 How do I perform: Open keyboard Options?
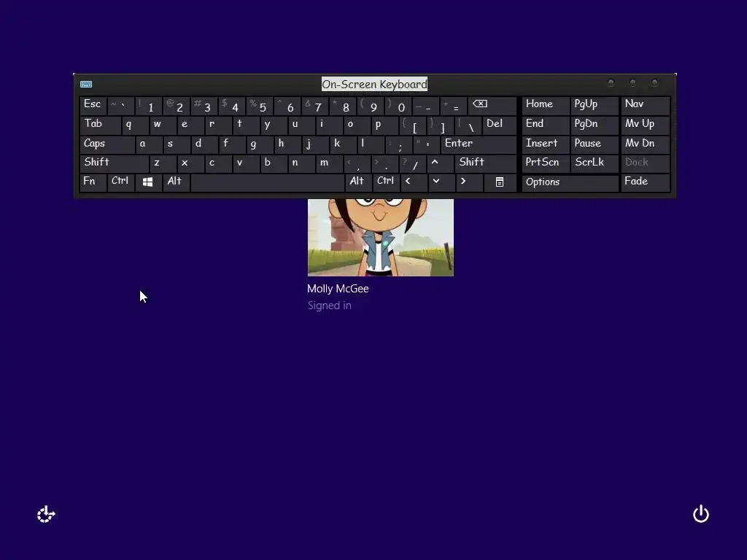coord(570,182)
